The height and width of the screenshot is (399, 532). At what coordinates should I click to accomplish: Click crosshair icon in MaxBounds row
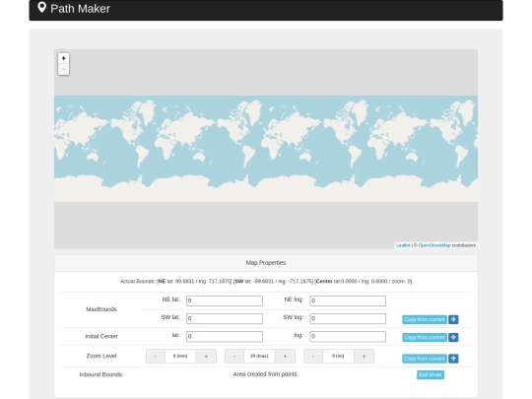(x=453, y=319)
